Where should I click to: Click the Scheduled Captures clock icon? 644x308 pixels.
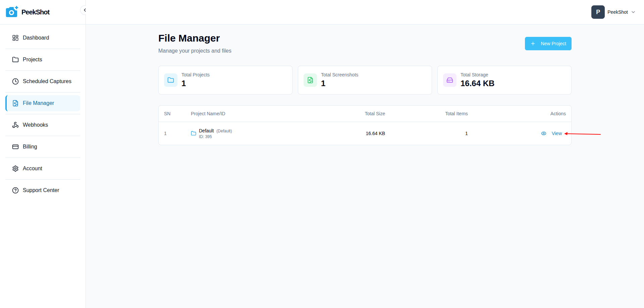[x=15, y=81]
